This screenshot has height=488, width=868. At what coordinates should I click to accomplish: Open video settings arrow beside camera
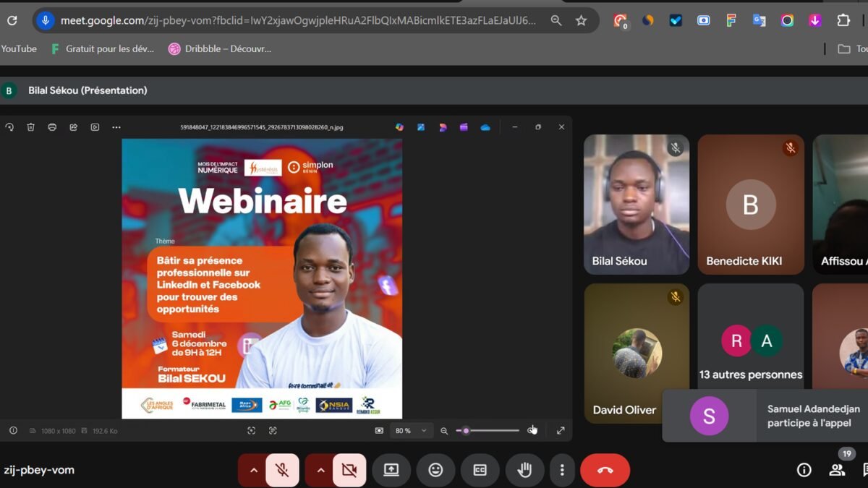point(320,470)
